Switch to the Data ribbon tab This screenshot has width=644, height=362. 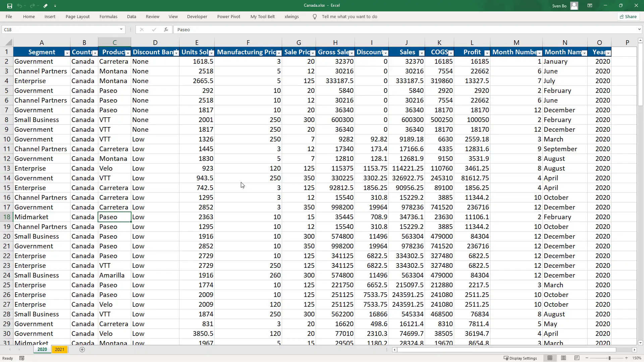click(x=131, y=16)
